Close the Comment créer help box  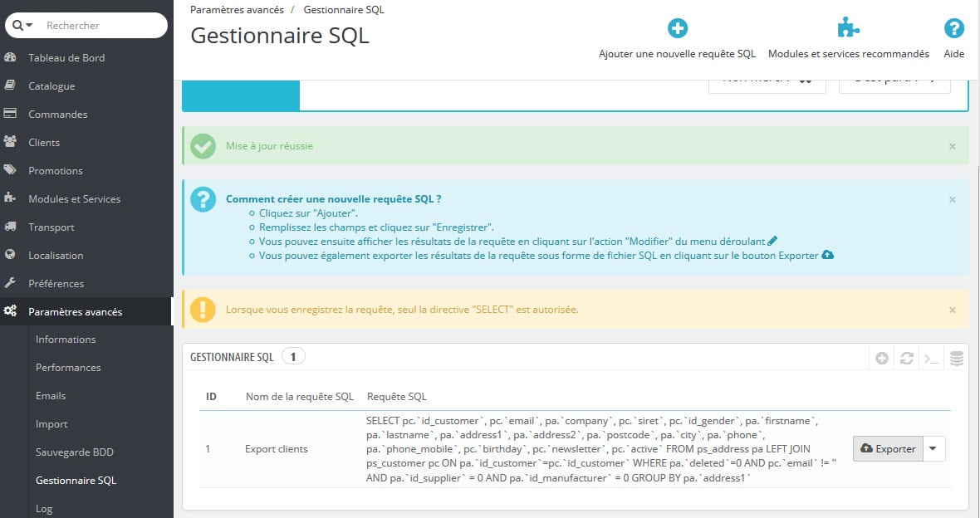[x=952, y=199]
